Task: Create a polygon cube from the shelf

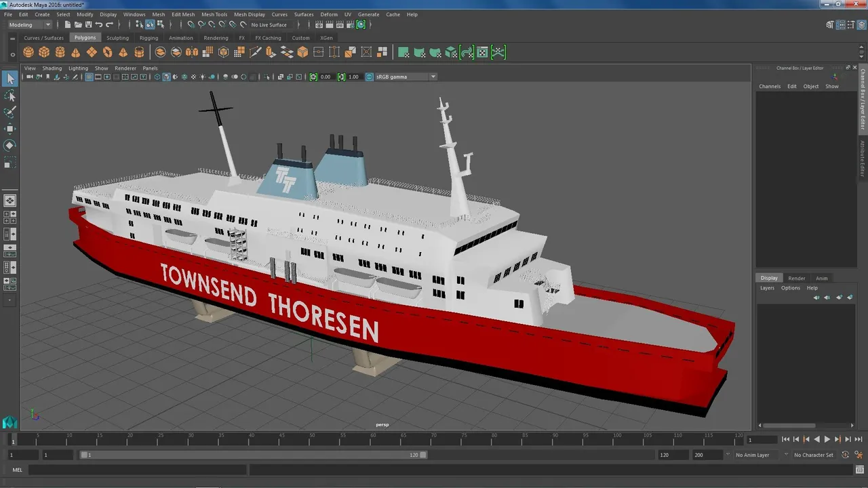Action: (x=44, y=52)
